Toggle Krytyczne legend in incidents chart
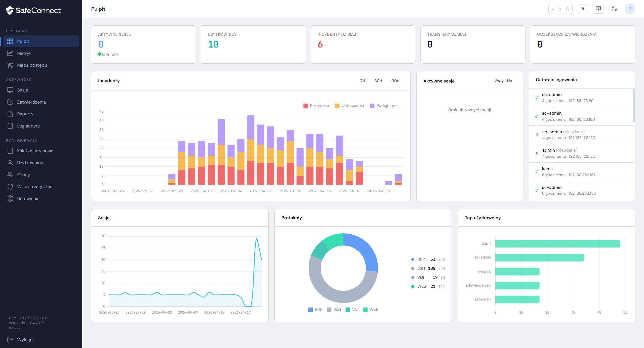Image resolution: width=644 pixels, height=348 pixels. (316, 106)
